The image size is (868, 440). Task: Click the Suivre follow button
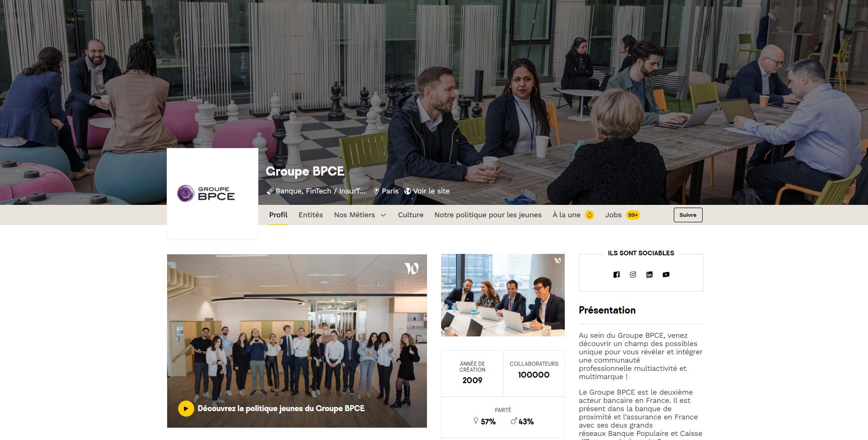point(688,215)
